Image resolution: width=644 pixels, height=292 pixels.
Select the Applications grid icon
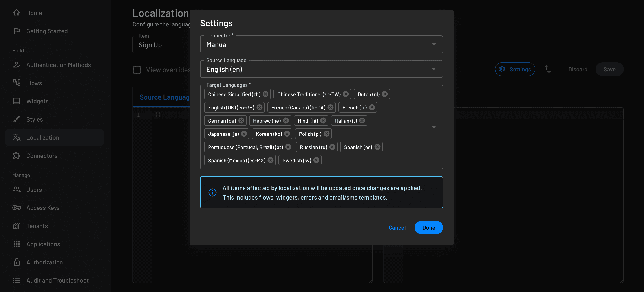[16, 244]
